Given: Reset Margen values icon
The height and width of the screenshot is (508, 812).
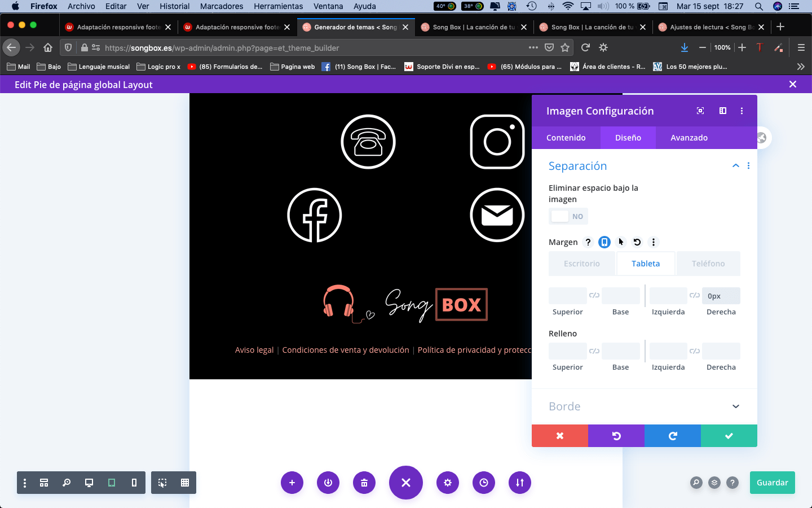Looking at the screenshot, I should click(637, 242).
